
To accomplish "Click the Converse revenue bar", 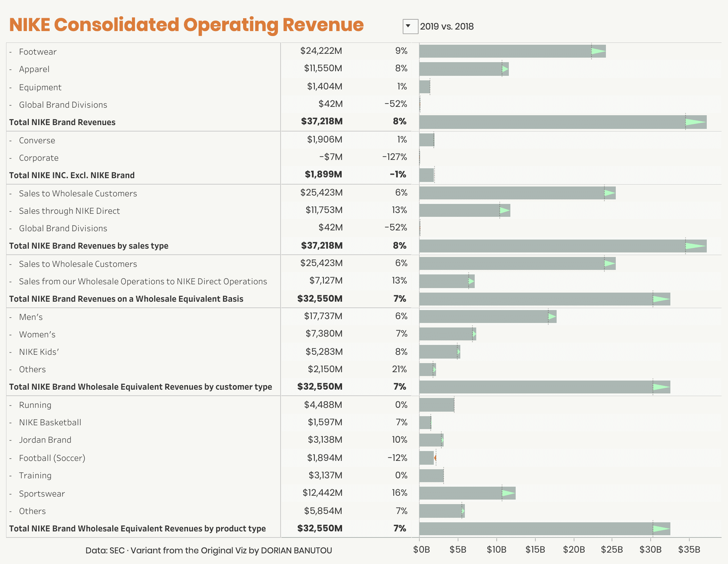I will point(427,140).
